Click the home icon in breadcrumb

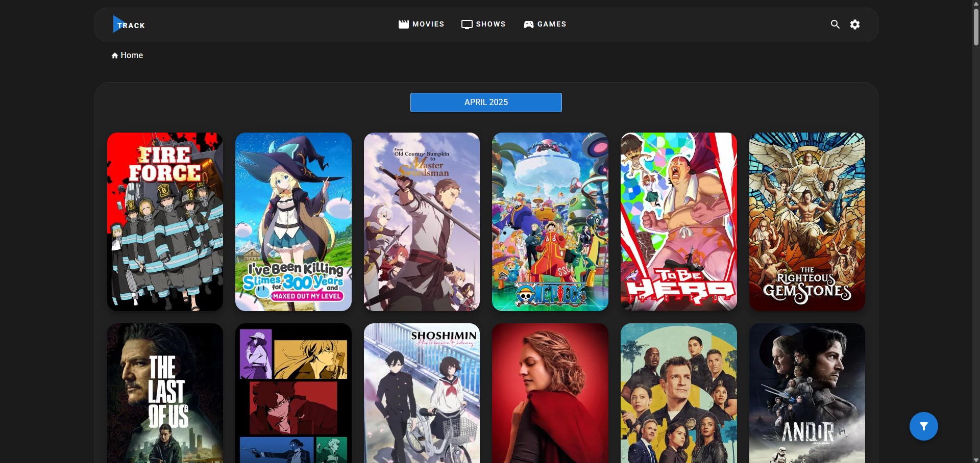pos(115,56)
